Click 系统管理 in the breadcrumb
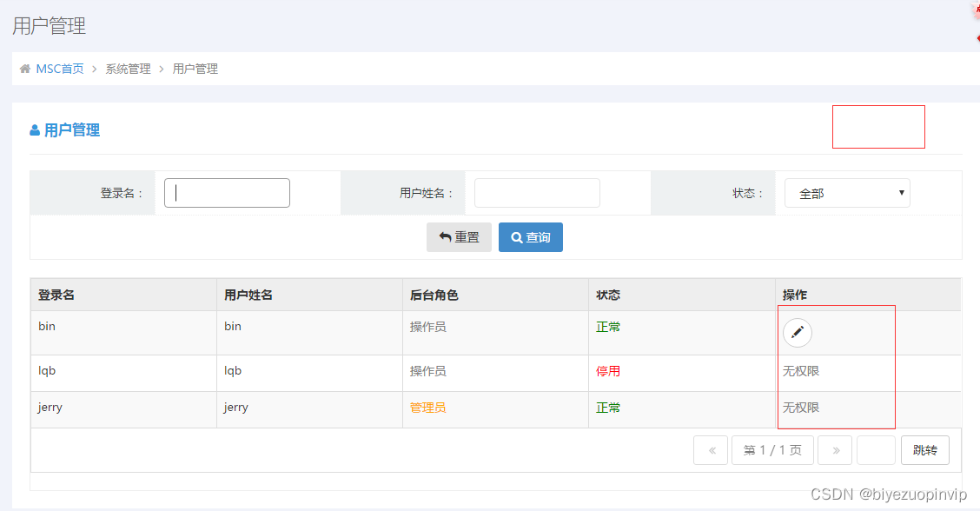 129,69
